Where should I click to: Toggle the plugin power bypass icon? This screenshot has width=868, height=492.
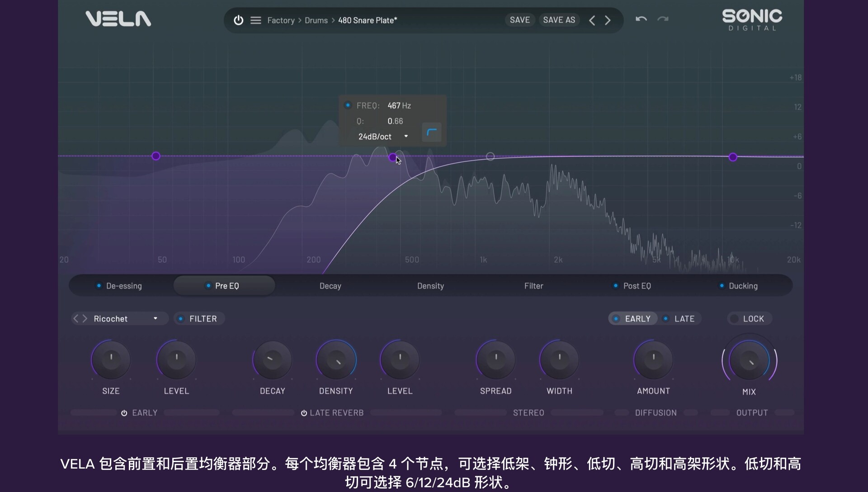pos(238,20)
